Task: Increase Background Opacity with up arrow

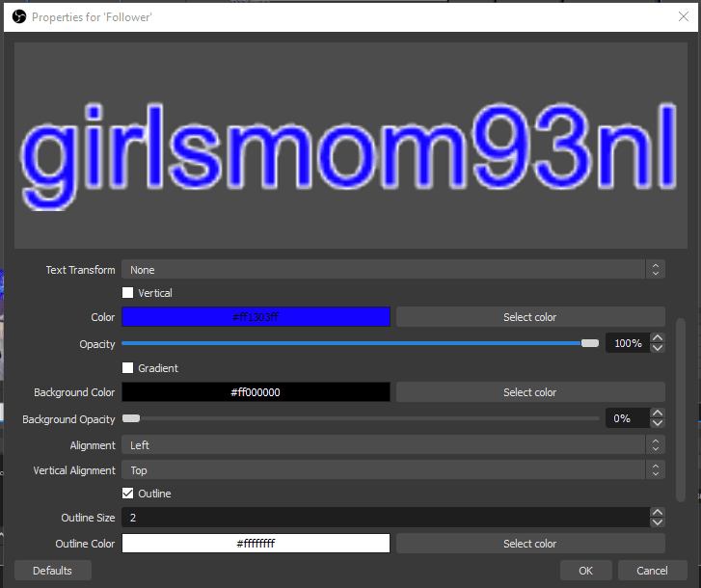Action: pos(658,414)
